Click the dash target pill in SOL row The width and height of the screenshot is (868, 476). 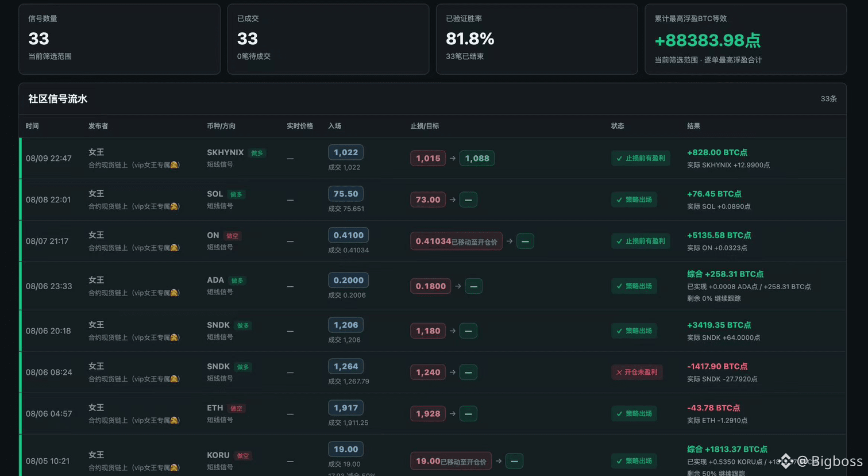[468, 199]
